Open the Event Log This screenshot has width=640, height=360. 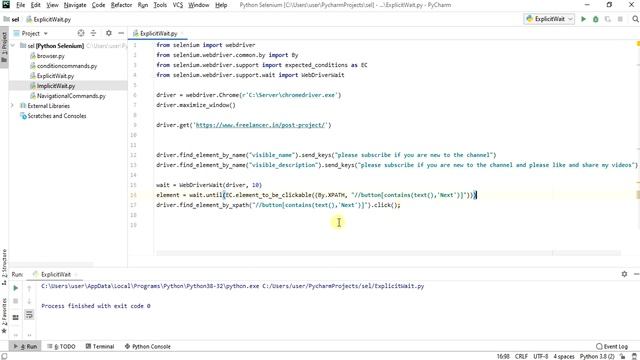coord(612,347)
